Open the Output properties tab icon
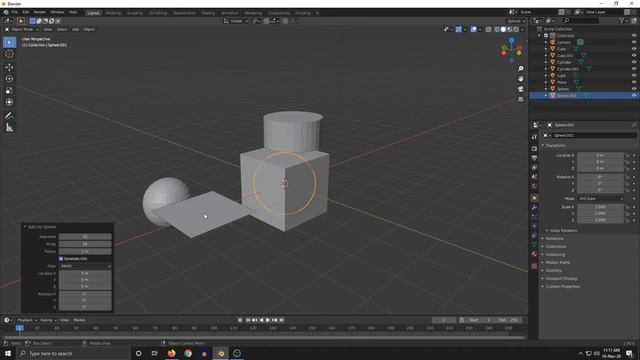 534,158
